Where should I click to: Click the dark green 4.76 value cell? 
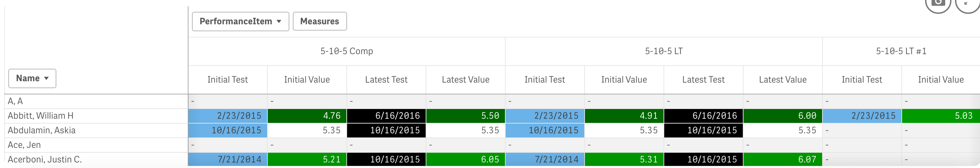click(307, 116)
